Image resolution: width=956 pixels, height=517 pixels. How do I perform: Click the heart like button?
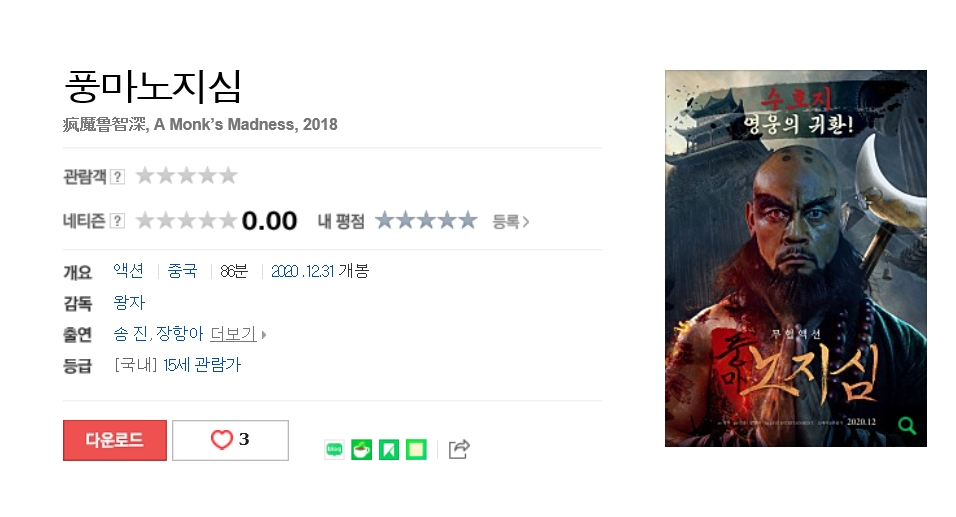[x=230, y=440]
